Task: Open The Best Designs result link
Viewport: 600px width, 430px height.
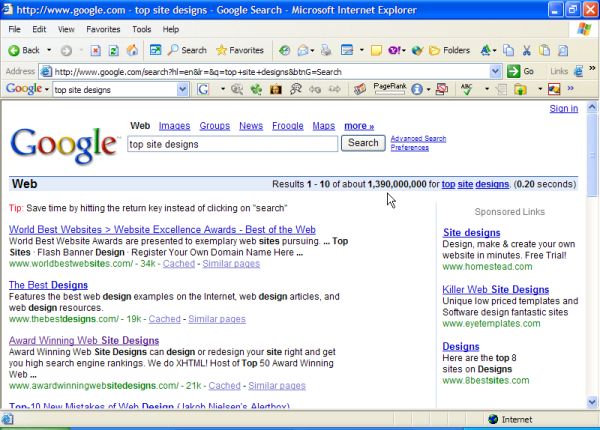Action: coord(48,285)
